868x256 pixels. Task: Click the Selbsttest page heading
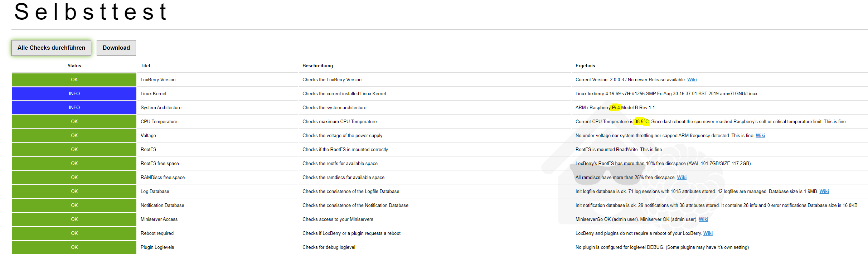(91, 12)
